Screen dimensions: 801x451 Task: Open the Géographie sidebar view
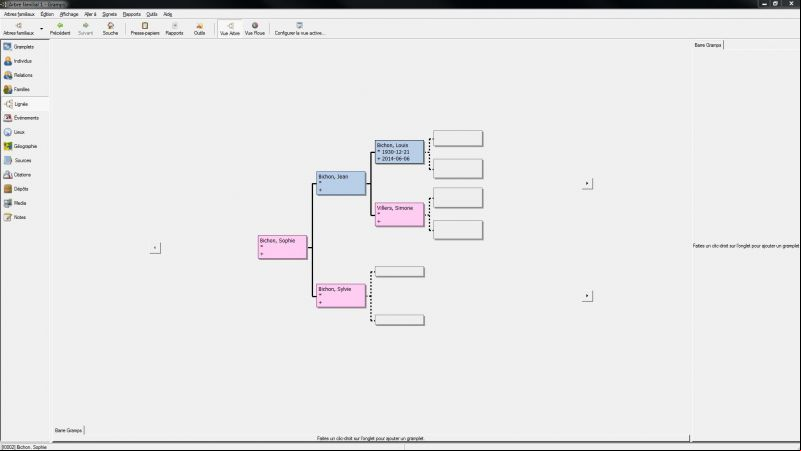coord(25,146)
